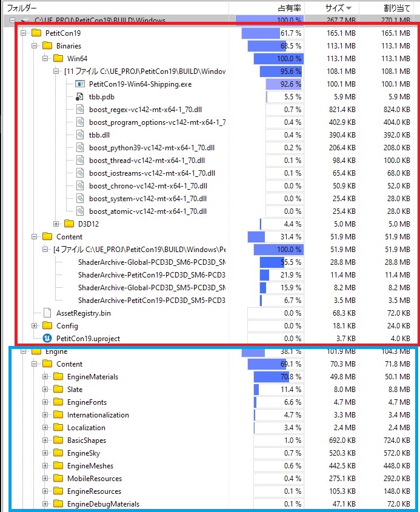Collapse the Binaries folder node
This screenshot has height=512, width=420.
(x=34, y=45)
